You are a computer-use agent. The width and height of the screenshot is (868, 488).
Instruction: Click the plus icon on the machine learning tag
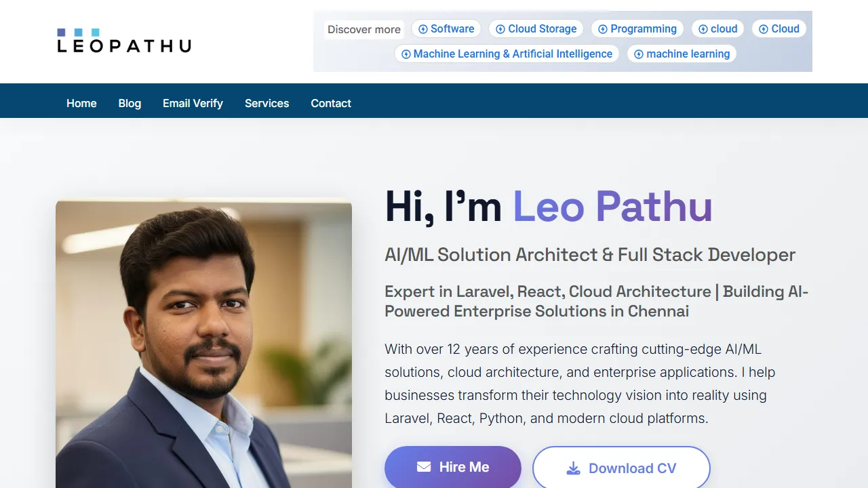(639, 54)
